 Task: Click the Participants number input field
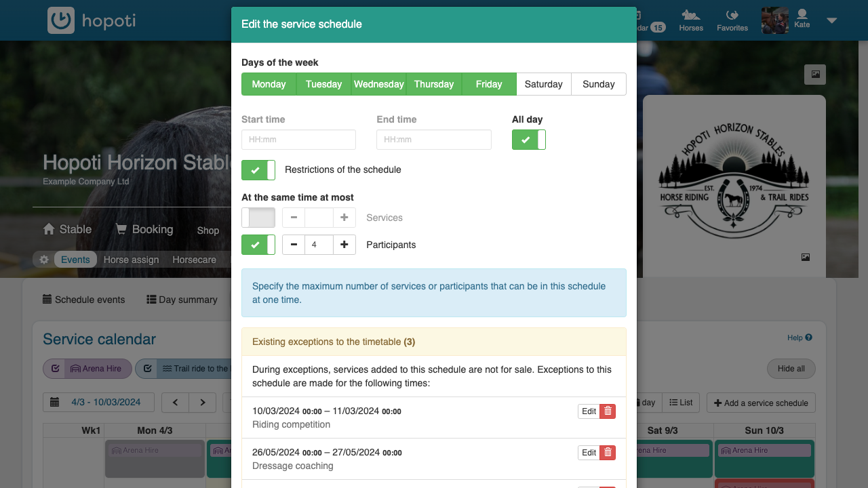(319, 245)
